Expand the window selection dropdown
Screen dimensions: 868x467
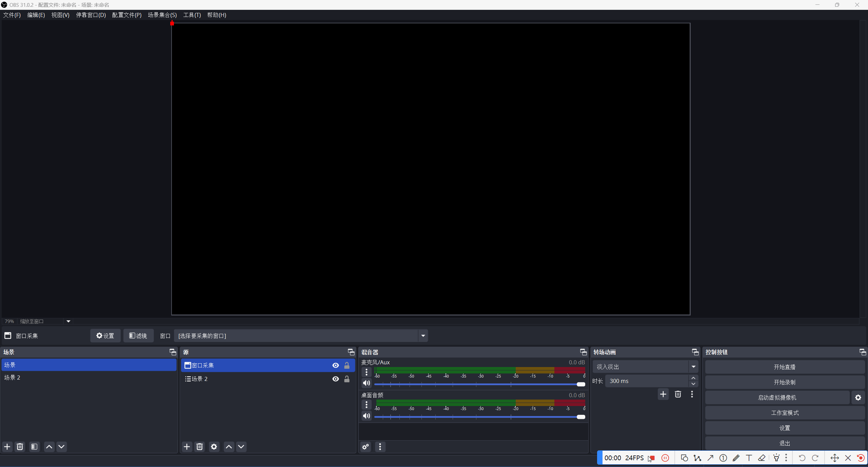(x=423, y=336)
